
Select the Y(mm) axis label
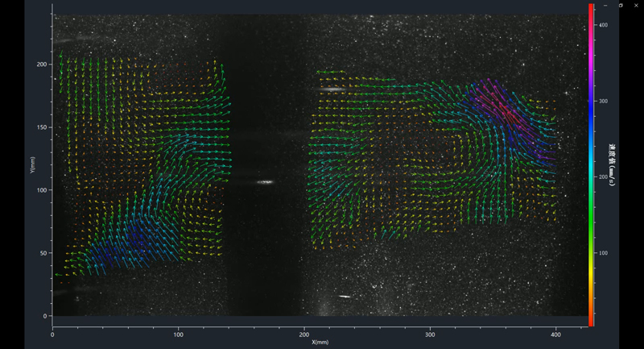coord(32,165)
